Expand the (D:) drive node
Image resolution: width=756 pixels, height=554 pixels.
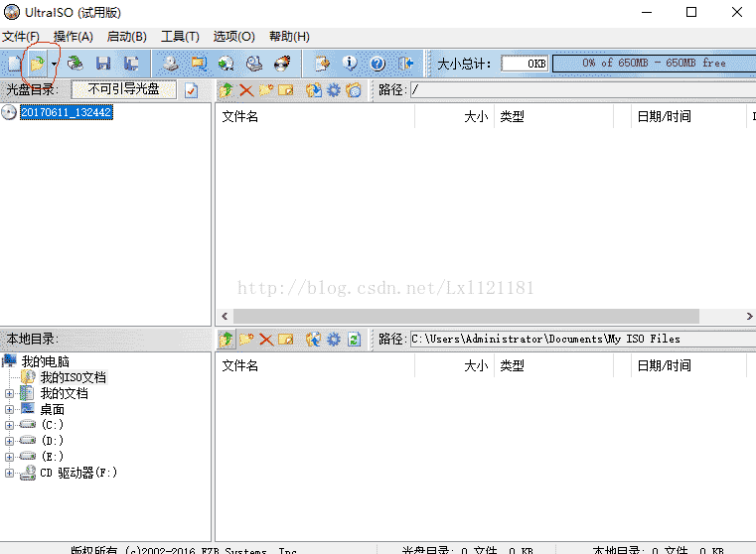click(x=9, y=441)
